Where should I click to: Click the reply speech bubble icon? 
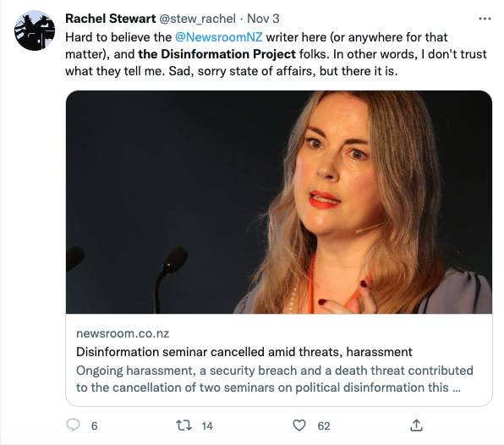point(73,425)
